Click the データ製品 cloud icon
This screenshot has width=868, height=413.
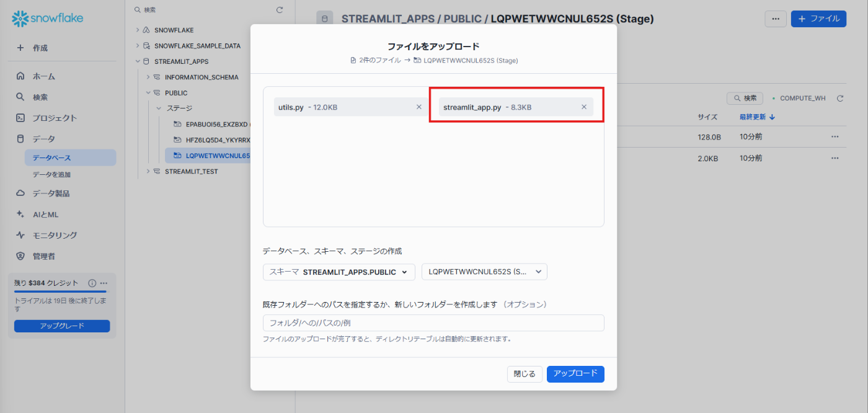pos(20,193)
